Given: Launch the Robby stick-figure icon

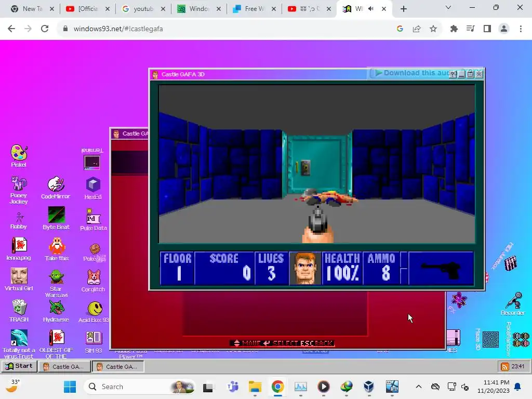Looking at the screenshot, I should (19, 220).
